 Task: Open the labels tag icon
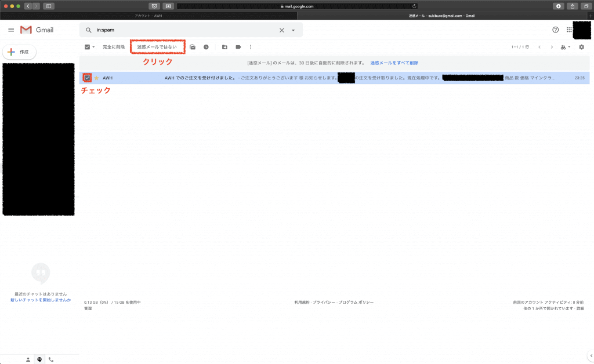click(x=238, y=47)
